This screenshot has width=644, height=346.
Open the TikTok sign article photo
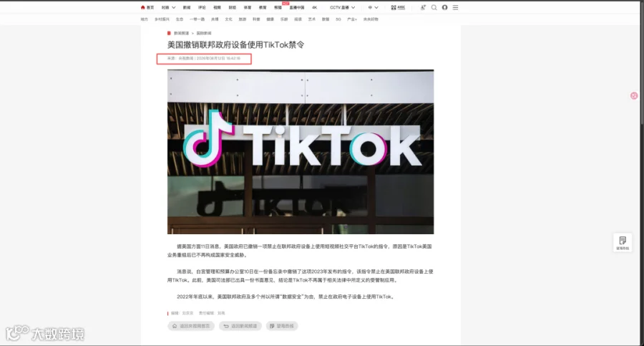click(301, 152)
